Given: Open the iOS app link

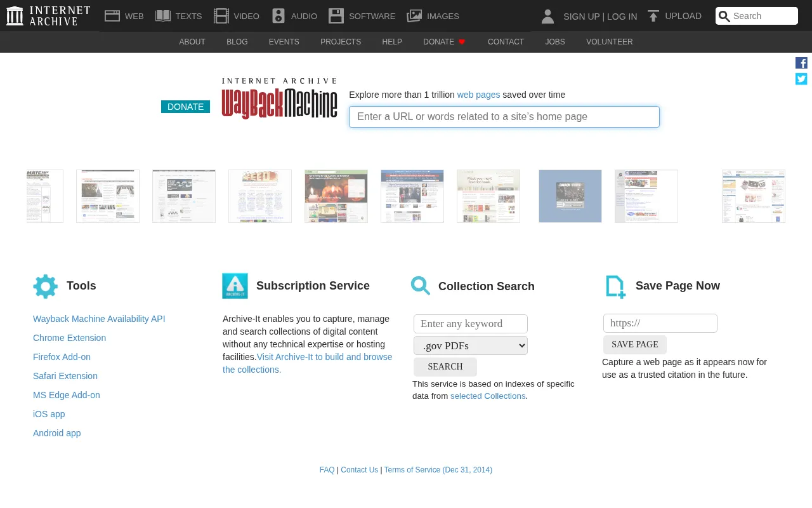Looking at the screenshot, I should pyautogui.click(x=49, y=414).
